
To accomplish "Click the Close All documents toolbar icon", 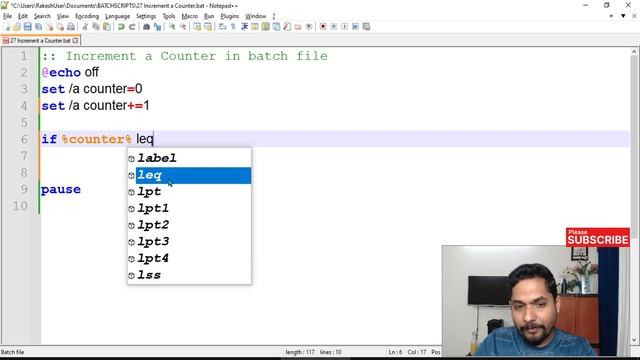I will 60,27.
